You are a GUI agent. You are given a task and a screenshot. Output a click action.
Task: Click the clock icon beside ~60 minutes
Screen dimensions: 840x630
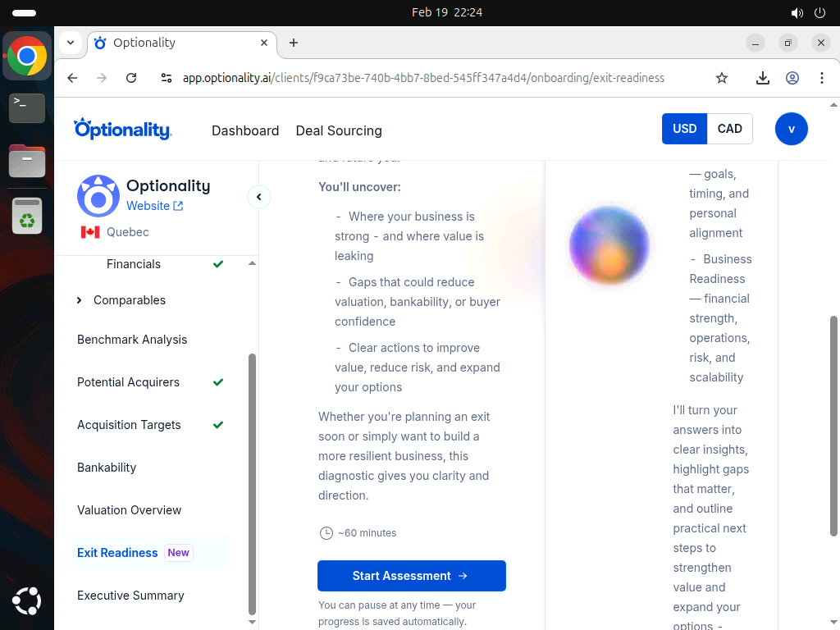(325, 533)
